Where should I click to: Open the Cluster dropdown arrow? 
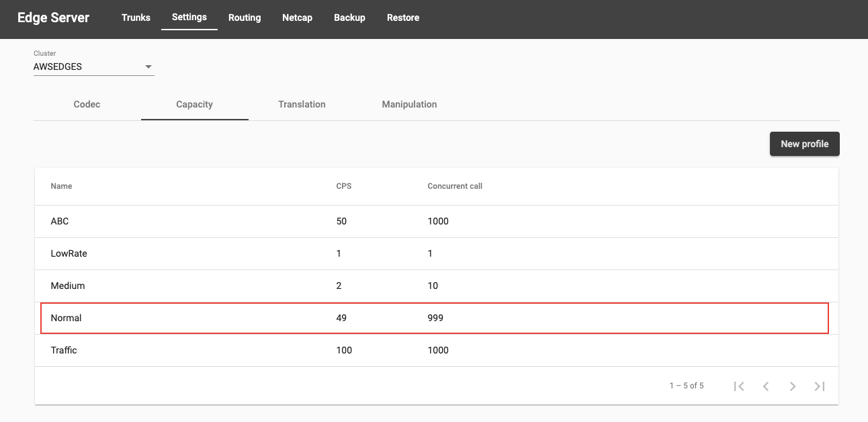148,67
